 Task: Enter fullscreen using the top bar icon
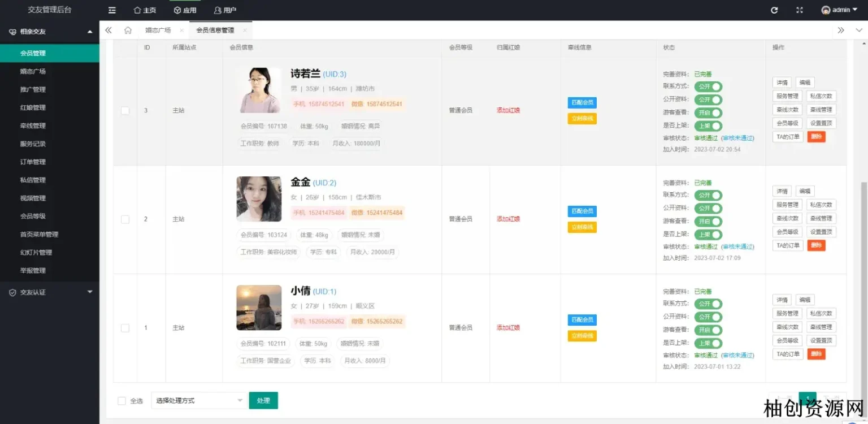pyautogui.click(x=799, y=10)
